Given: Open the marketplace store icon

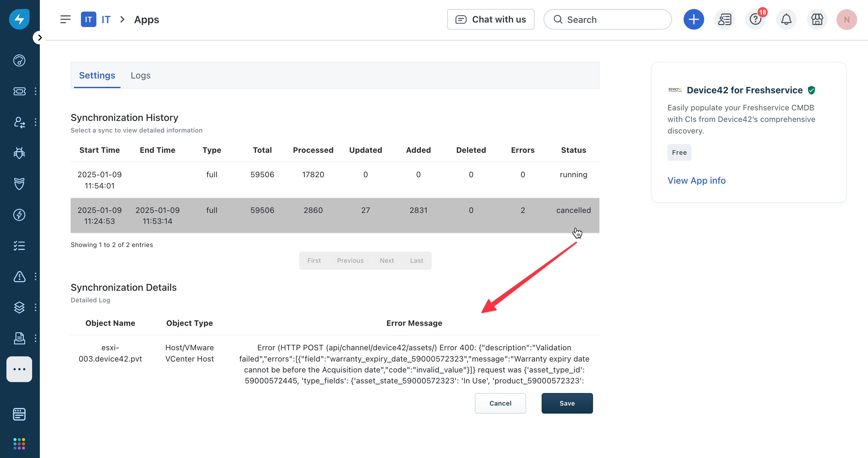Looking at the screenshot, I should coord(817,20).
